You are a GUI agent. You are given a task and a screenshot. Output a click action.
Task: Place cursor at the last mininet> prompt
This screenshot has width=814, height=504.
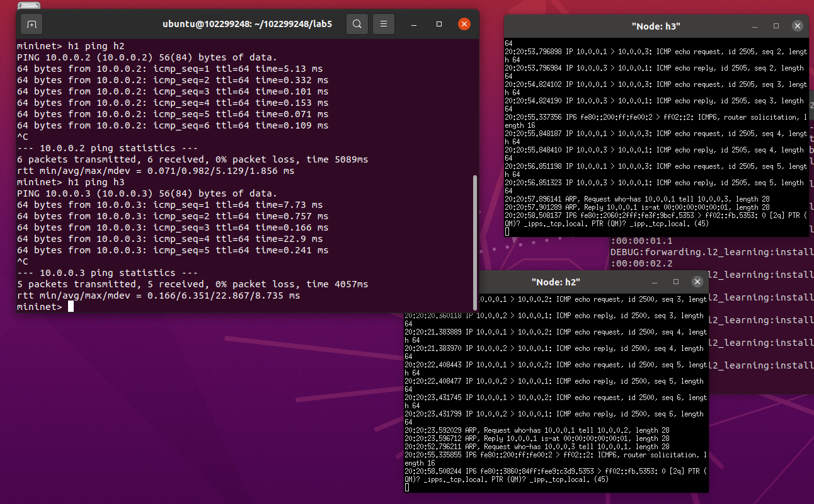(x=71, y=307)
